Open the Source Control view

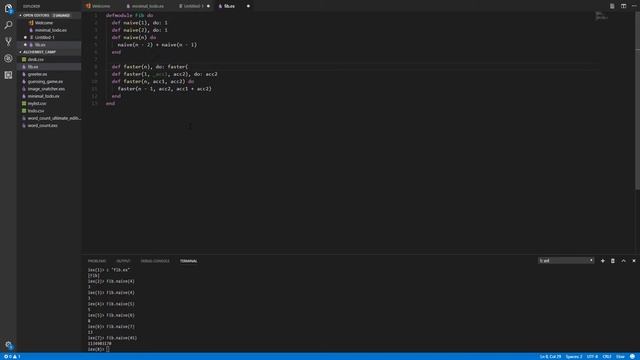click(8, 42)
